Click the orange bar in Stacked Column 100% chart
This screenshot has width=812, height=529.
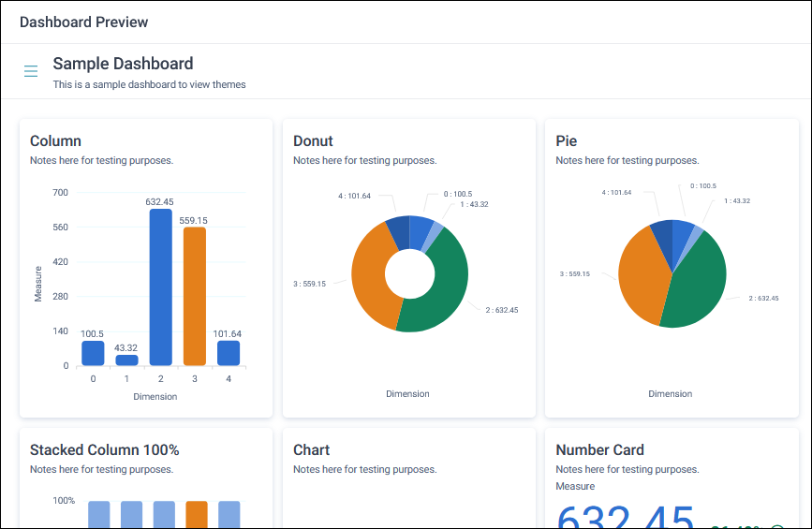(x=197, y=514)
